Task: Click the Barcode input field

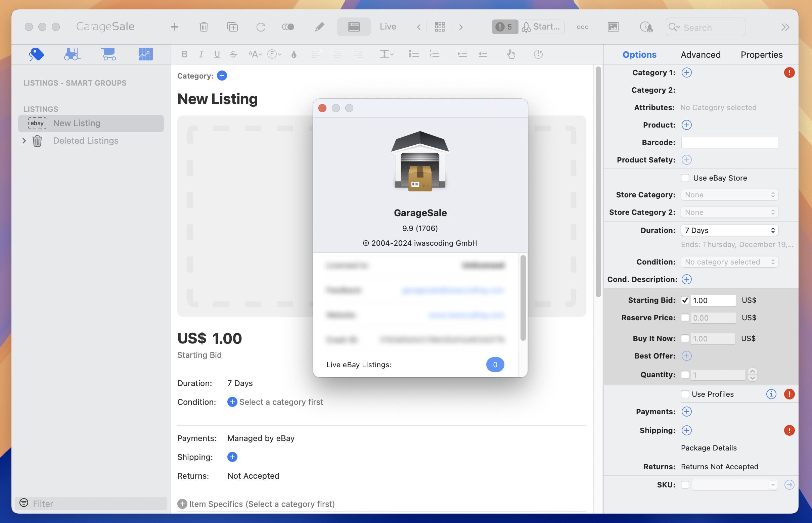Action: (730, 142)
